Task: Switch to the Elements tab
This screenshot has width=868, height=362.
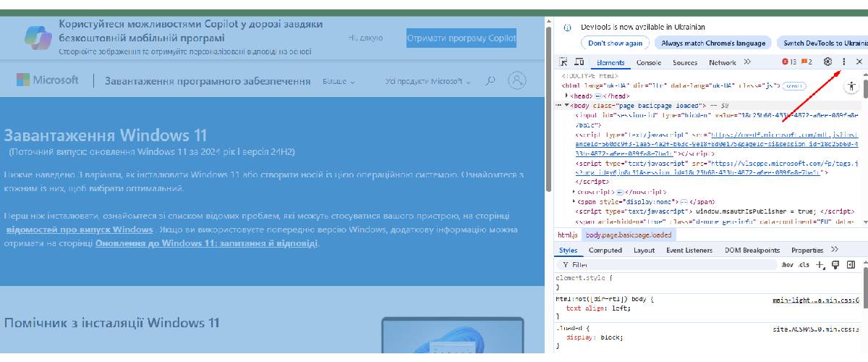Action: (610, 63)
